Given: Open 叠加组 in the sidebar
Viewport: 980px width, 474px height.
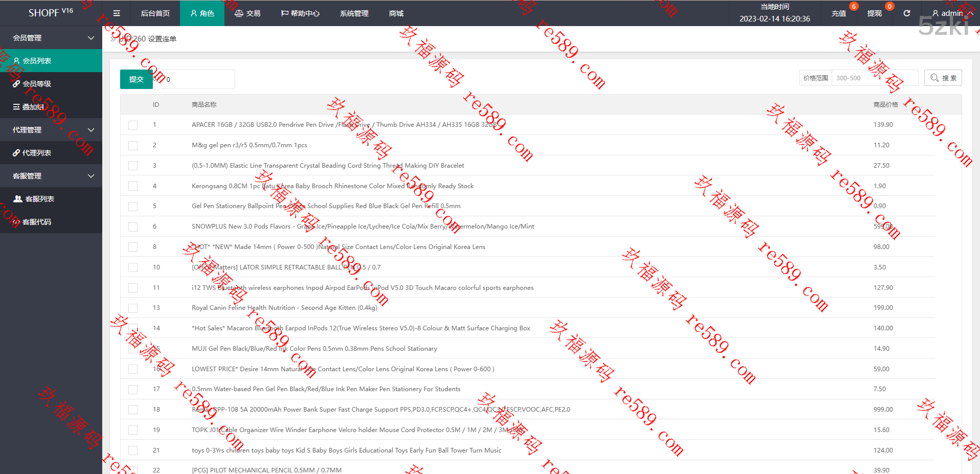Looking at the screenshot, I should [x=33, y=107].
